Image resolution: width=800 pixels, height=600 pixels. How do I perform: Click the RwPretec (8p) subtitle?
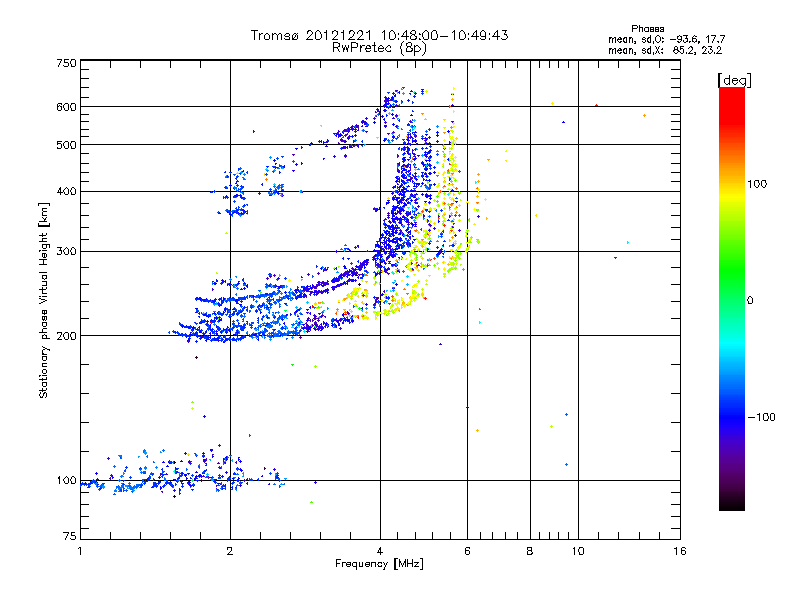(x=379, y=48)
